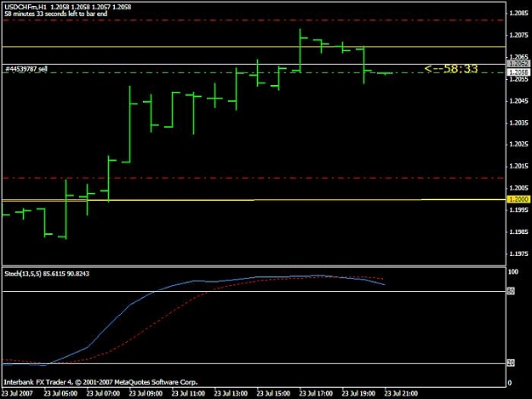
Task: Click the tallest price bar peaking near 1.2078
Action: pyautogui.click(x=300, y=51)
